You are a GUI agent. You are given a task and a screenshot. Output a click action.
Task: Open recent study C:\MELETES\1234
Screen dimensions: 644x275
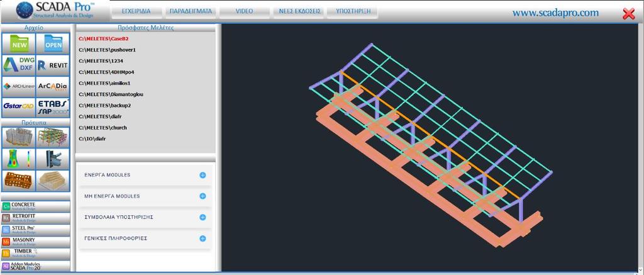pyautogui.click(x=101, y=61)
